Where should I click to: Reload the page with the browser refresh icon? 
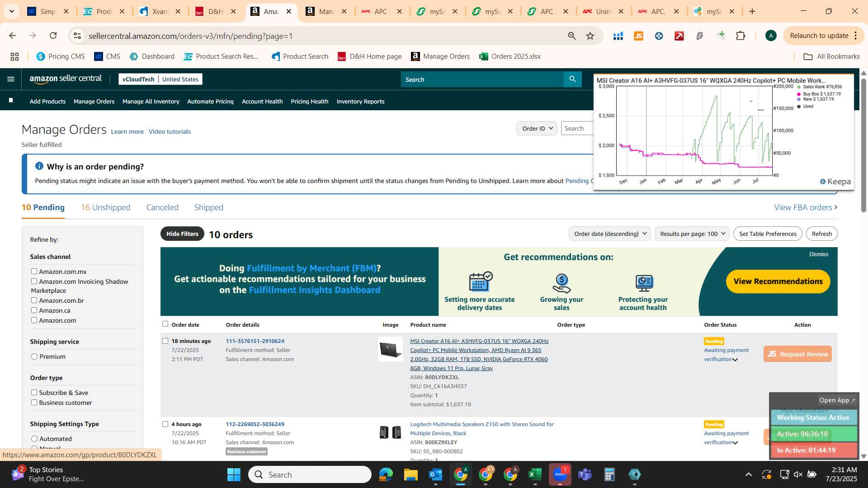tap(53, 36)
